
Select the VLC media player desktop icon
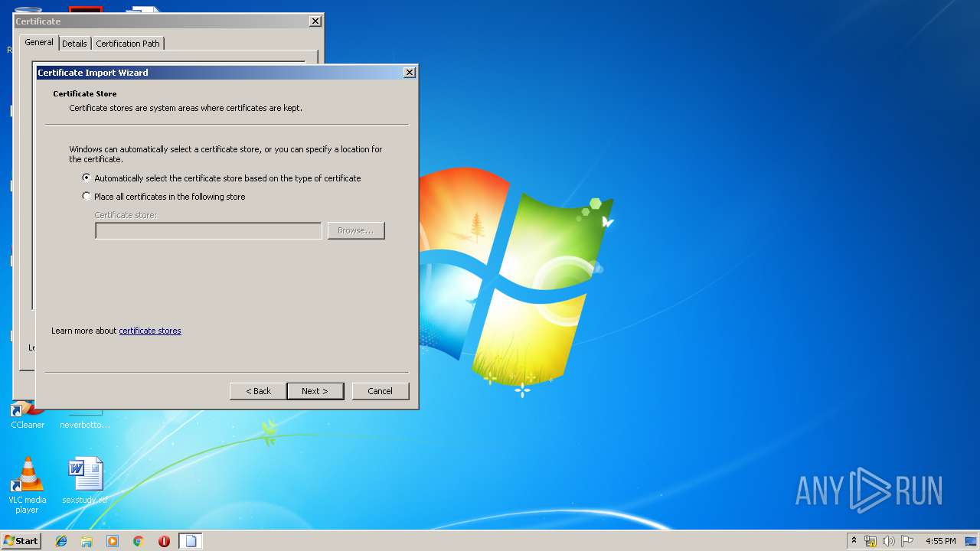point(27,484)
